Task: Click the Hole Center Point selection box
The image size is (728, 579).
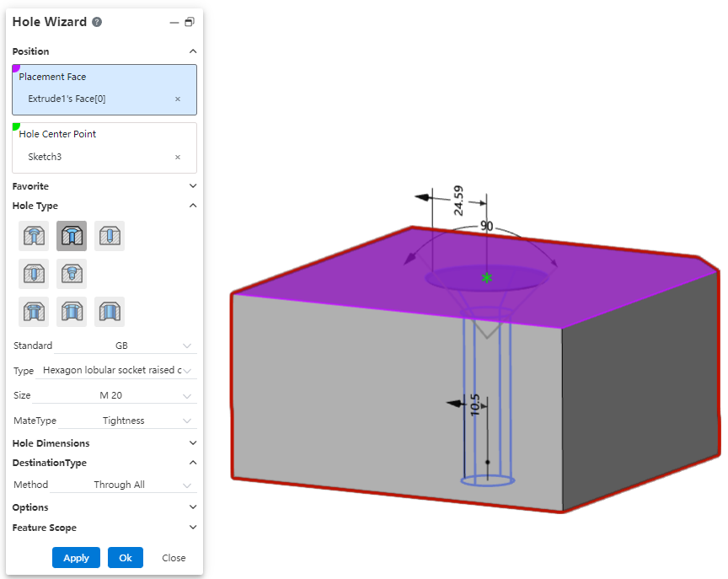Action: click(104, 147)
